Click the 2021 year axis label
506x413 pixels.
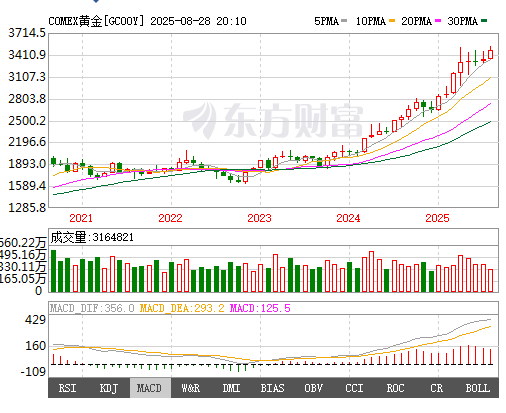coord(81,218)
